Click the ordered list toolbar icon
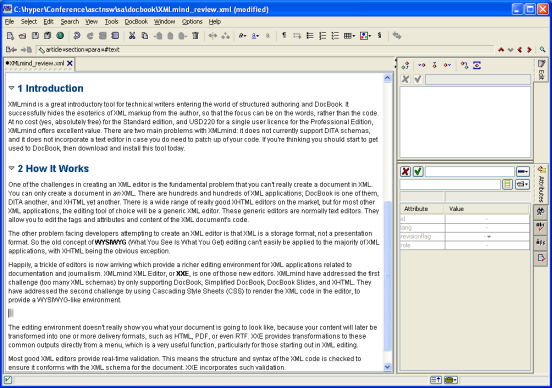Viewport: 552px width, 388px height. pyautogui.click(x=322, y=36)
